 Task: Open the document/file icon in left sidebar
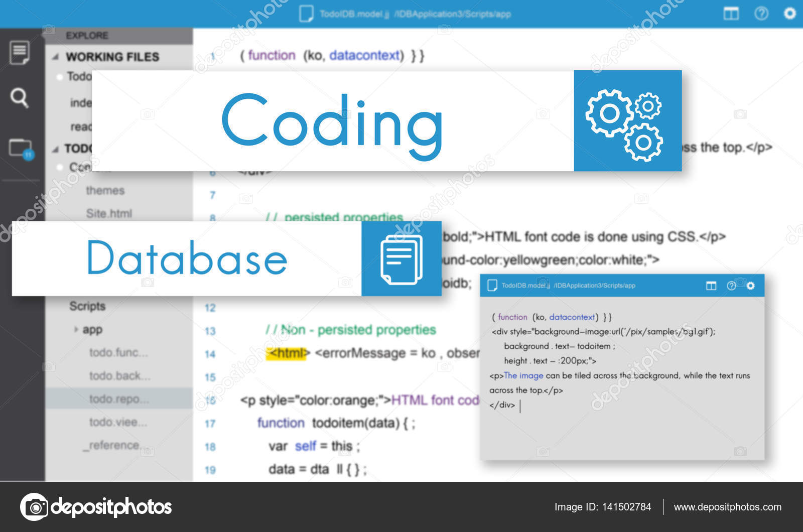(x=19, y=53)
